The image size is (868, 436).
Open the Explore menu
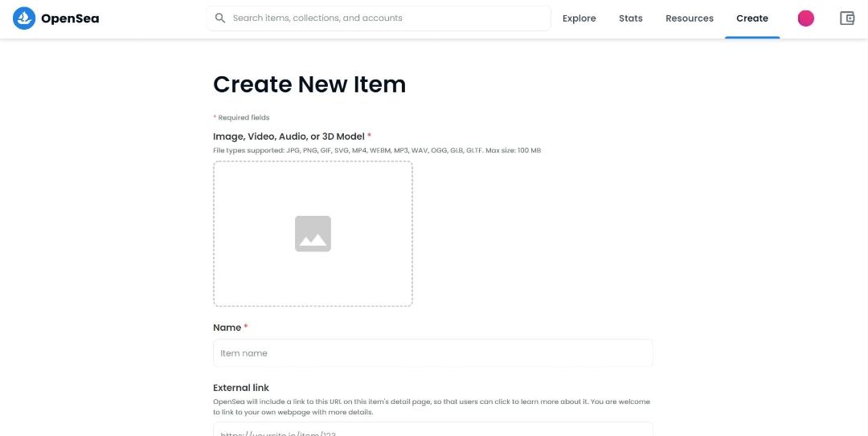[x=579, y=18]
